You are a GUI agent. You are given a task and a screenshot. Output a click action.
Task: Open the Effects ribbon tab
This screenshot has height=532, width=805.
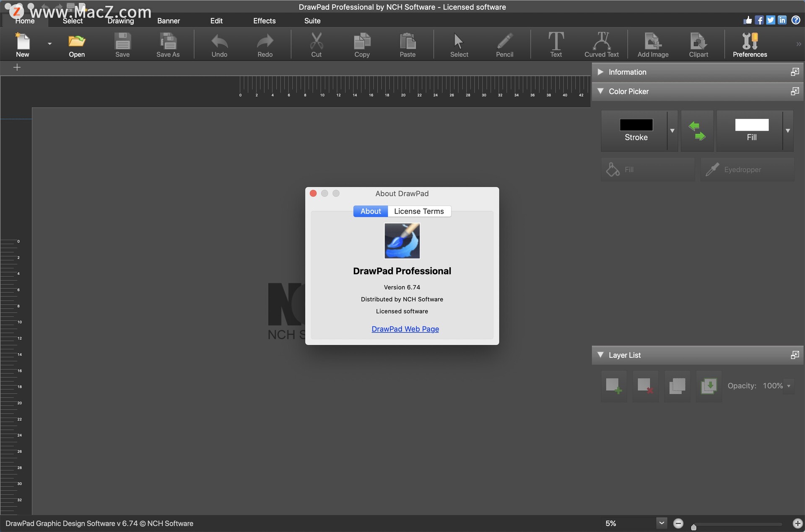265,21
